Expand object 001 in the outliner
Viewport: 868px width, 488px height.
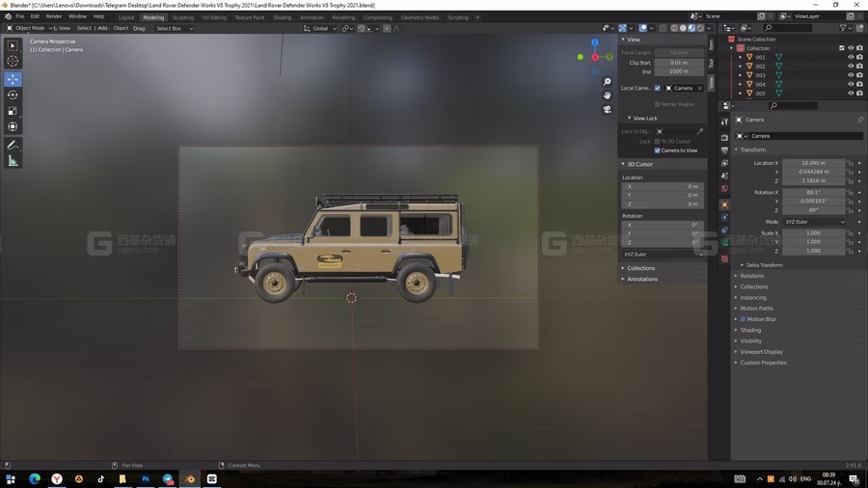pos(740,57)
